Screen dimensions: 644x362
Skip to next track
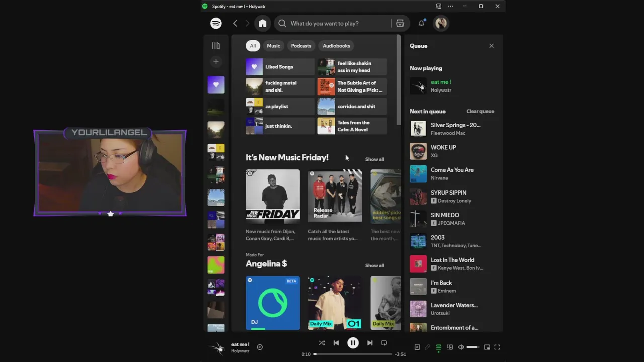tap(370, 343)
